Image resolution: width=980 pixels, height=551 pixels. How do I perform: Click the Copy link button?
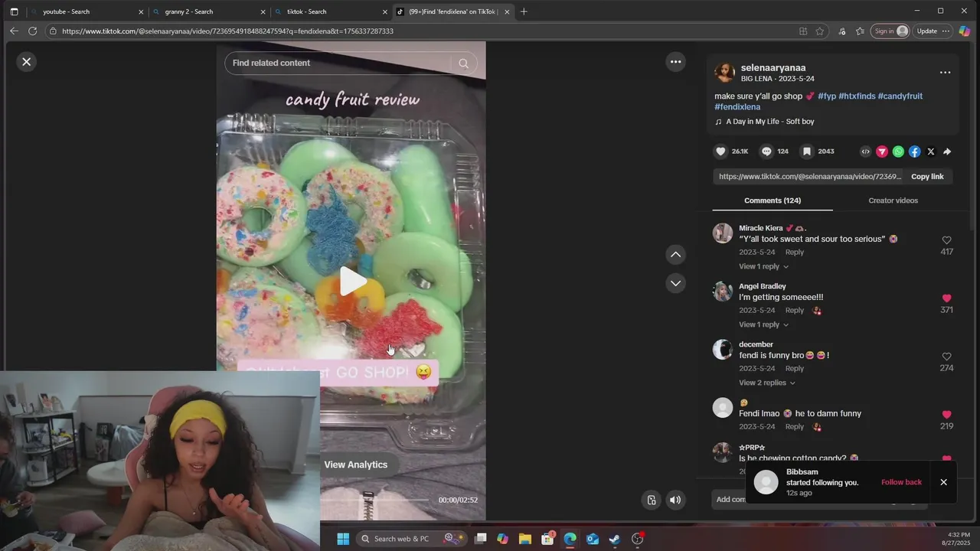point(927,177)
